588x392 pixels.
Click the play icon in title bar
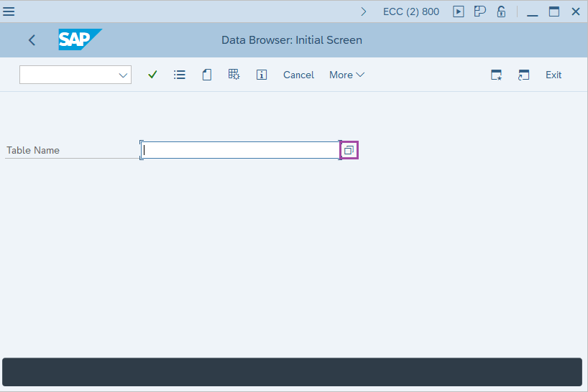click(x=458, y=11)
